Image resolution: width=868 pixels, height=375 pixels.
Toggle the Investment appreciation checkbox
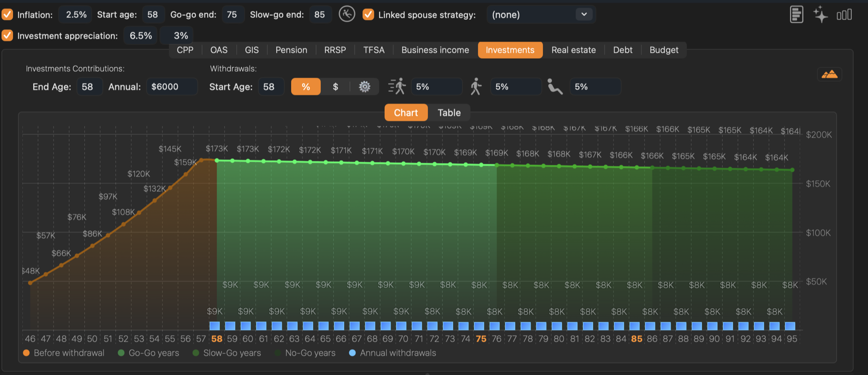click(7, 36)
